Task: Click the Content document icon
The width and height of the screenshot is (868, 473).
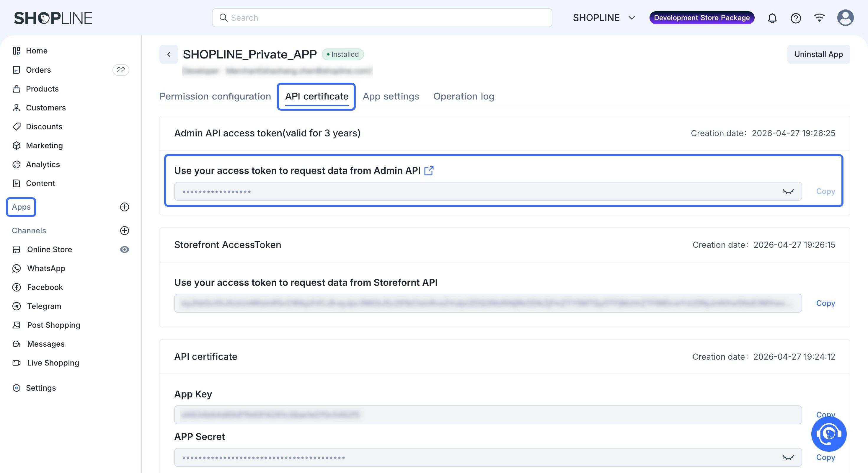Action: (x=17, y=183)
